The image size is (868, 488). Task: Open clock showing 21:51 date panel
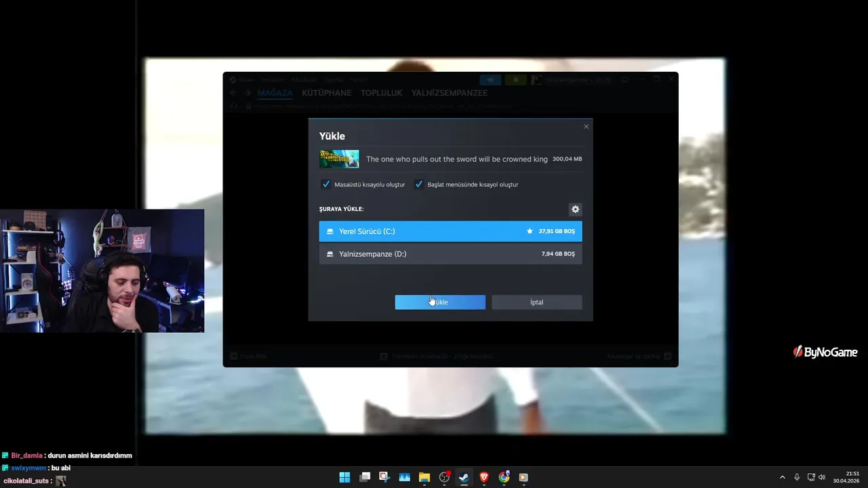pyautogui.click(x=847, y=477)
